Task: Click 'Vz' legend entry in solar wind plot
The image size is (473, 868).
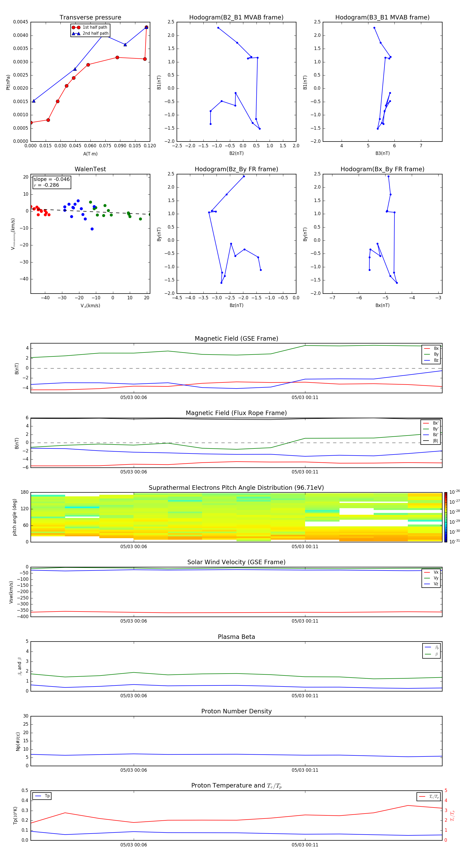Action: click(x=431, y=584)
